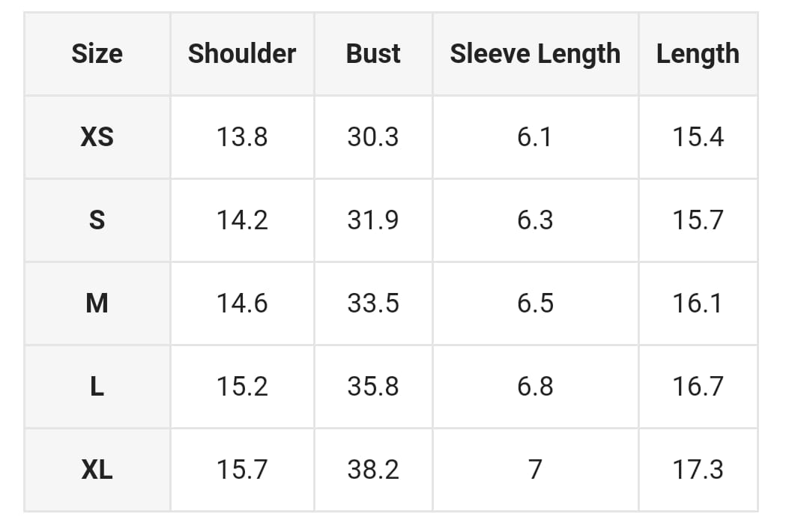Click the L size row label

(x=97, y=387)
